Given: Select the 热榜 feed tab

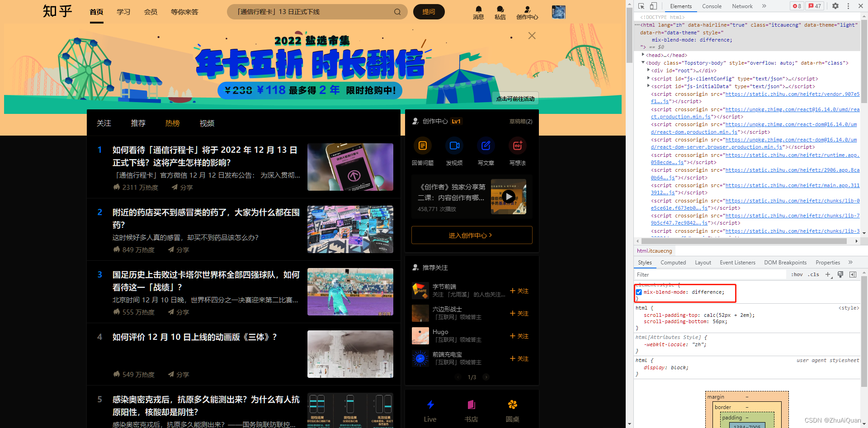Looking at the screenshot, I should point(173,123).
